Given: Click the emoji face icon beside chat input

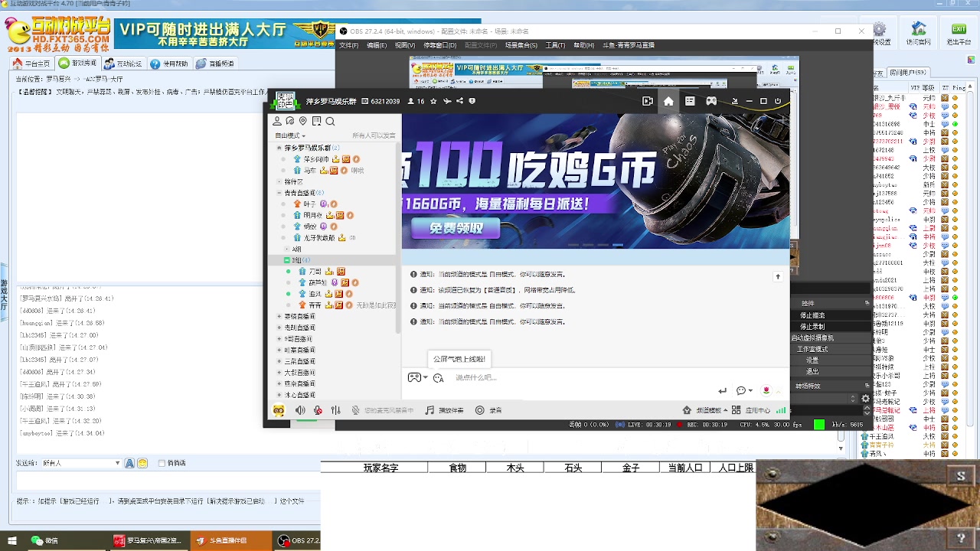Looking at the screenshot, I should (438, 378).
